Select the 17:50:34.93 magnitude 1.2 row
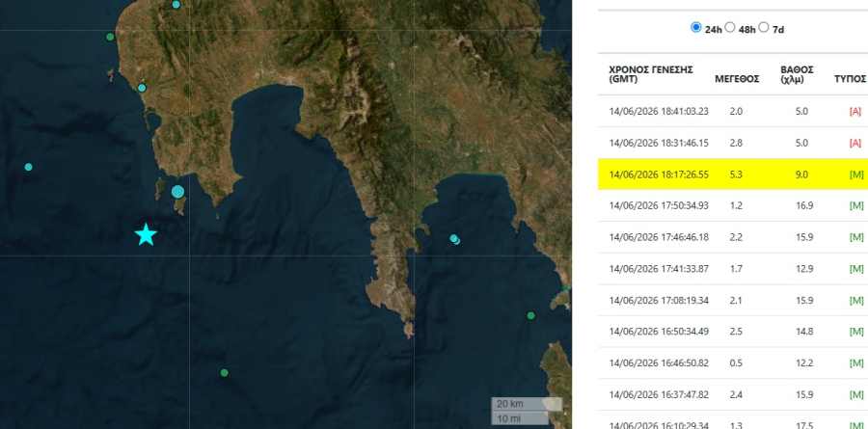Viewport: 868px width, 429px height. pyautogui.click(x=733, y=206)
